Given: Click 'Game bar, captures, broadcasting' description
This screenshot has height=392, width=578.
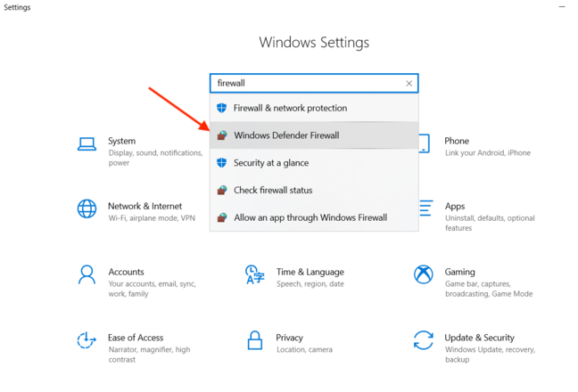Looking at the screenshot, I should point(489,289).
